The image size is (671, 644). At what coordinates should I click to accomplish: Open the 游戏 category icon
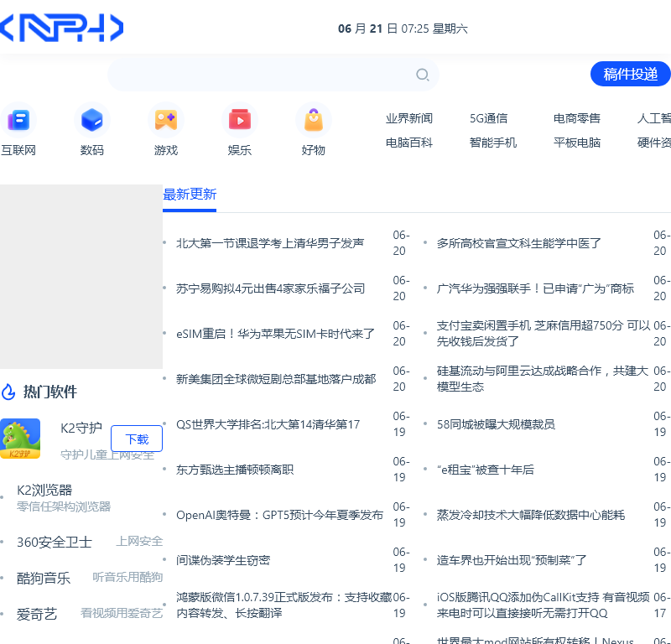(x=166, y=120)
